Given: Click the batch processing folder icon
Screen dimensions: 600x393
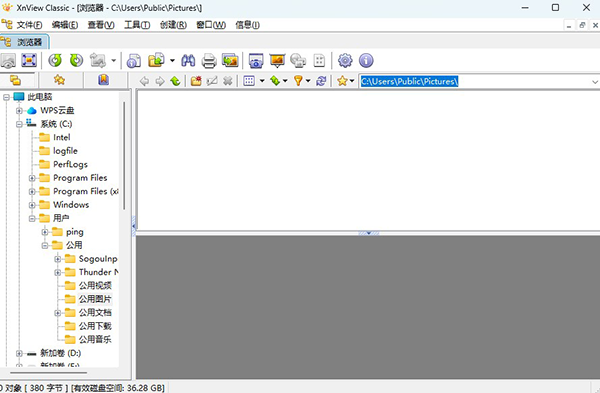Looking at the screenshot, I should tap(156, 60).
